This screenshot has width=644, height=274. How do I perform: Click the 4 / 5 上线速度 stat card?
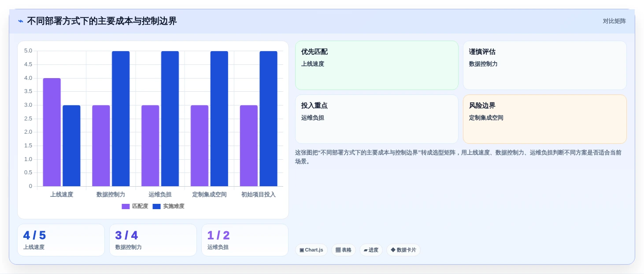(x=61, y=240)
